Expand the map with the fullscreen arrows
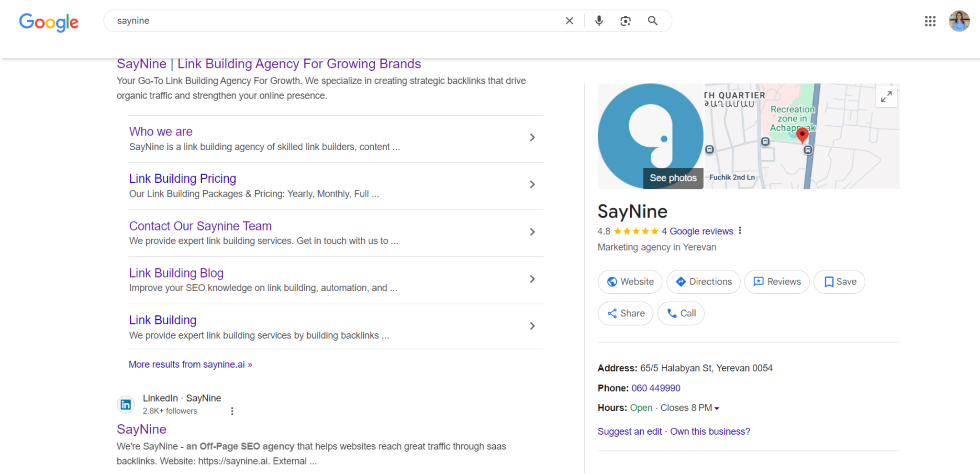 coord(886,96)
